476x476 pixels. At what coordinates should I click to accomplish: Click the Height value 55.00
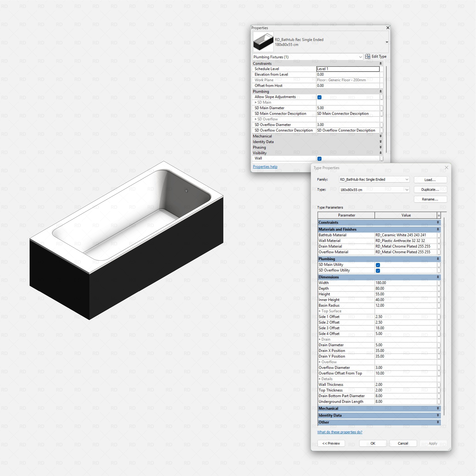(405, 294)
